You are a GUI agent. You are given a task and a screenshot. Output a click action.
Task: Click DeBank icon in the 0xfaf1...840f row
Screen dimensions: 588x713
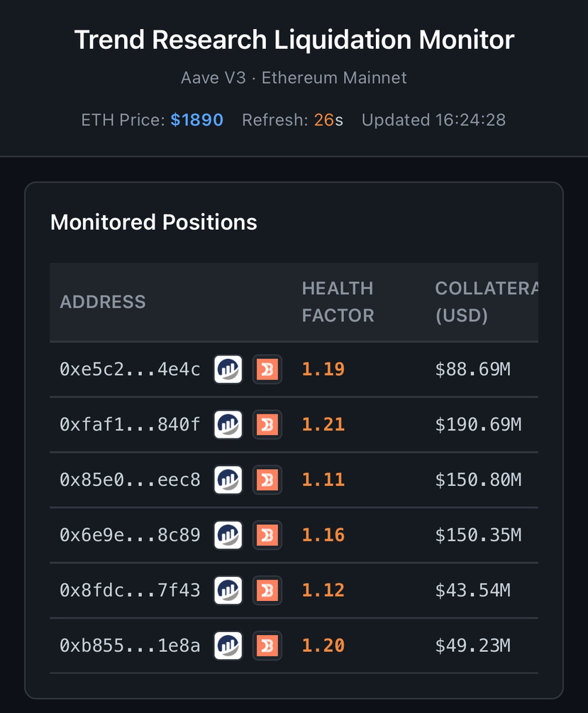pos(267,425)
